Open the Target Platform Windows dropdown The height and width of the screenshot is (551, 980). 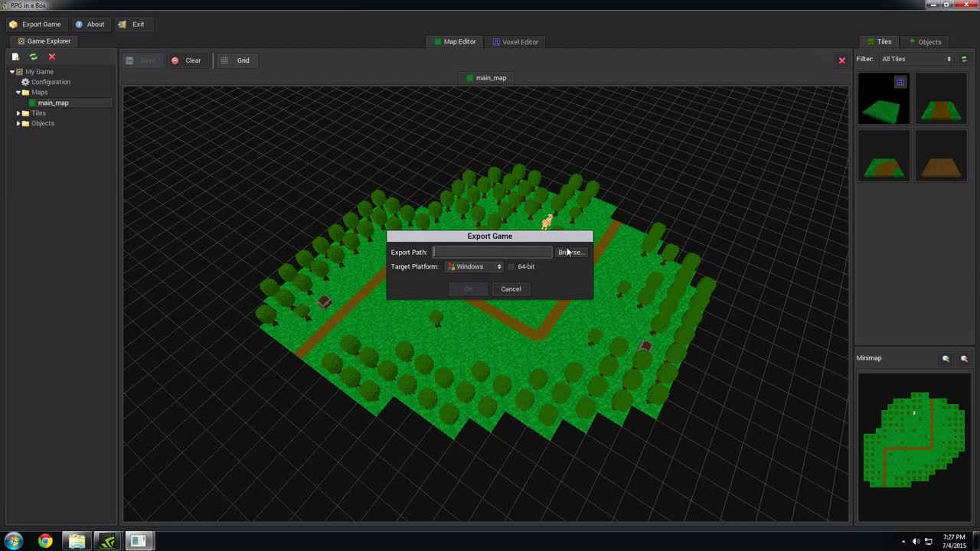pos(474,266)
